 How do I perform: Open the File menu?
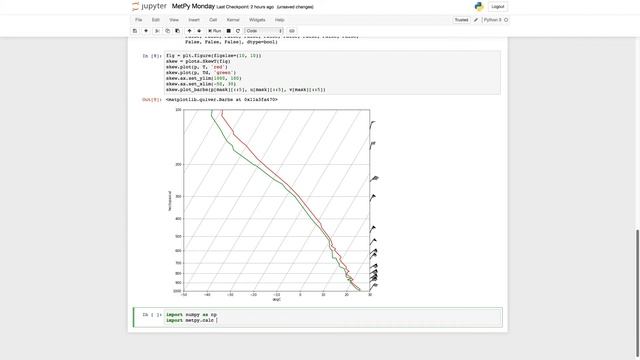click(x=139, y=20)
